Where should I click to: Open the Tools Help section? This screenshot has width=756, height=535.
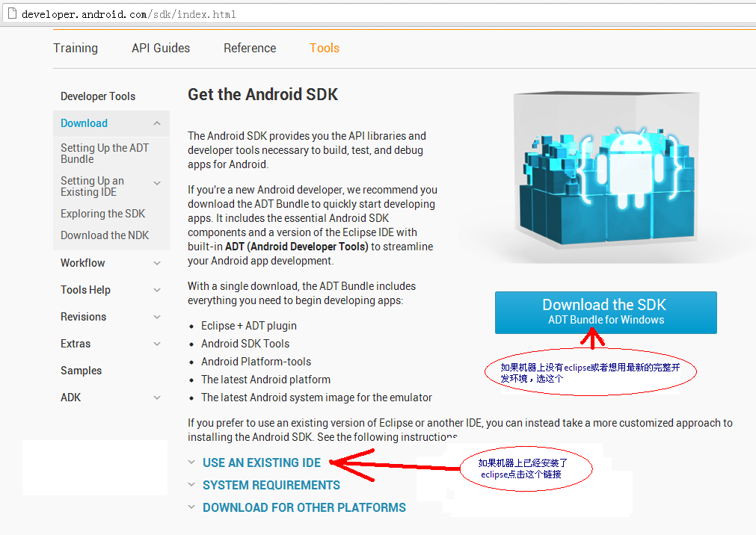[x=85, y=290]
